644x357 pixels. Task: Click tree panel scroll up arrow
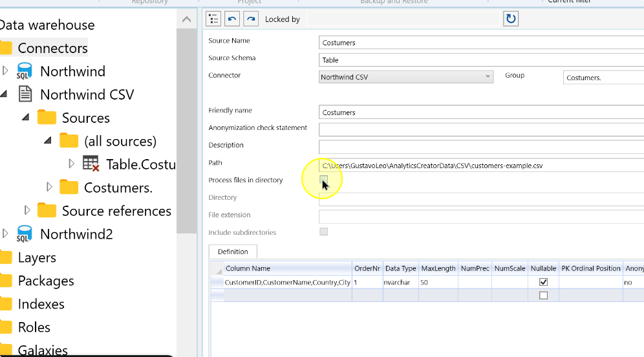[x=186, y=19]
